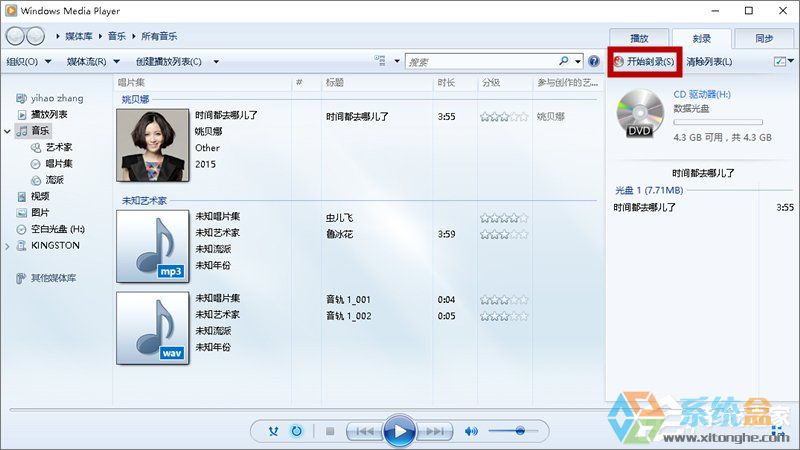The width and height of the screenshot is (800, 450).
Task: Switch to the 刻录 tab
Action: pos(702,38)
